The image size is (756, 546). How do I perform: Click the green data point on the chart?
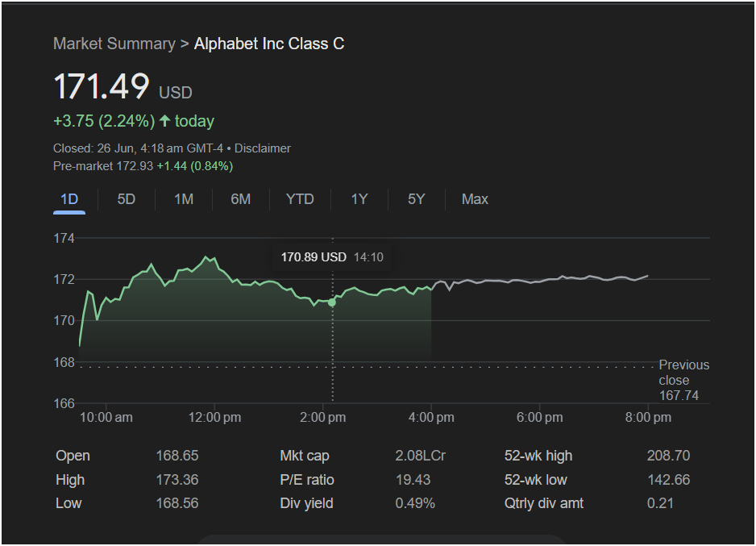pos(332,302)
